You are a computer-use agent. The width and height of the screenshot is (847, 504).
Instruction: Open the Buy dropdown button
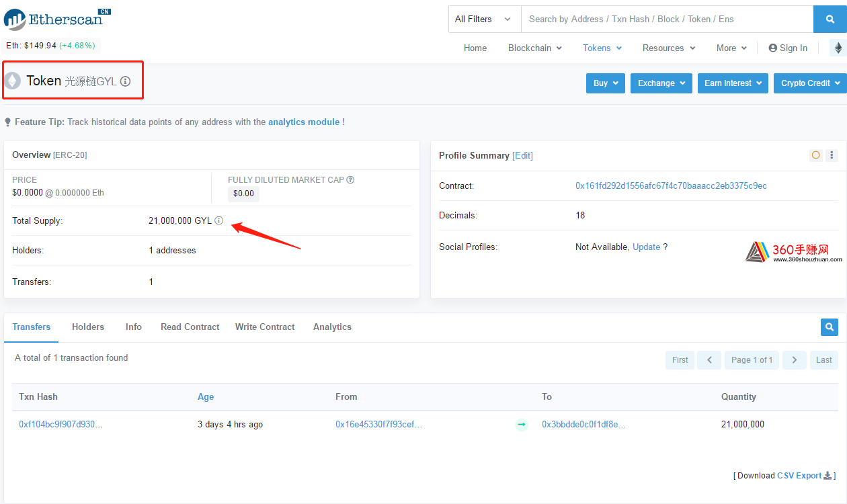(x=606, y=83)
